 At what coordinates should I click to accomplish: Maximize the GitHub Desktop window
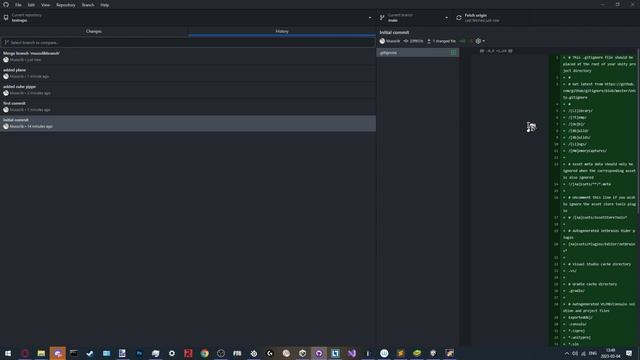tap(618, 4)
